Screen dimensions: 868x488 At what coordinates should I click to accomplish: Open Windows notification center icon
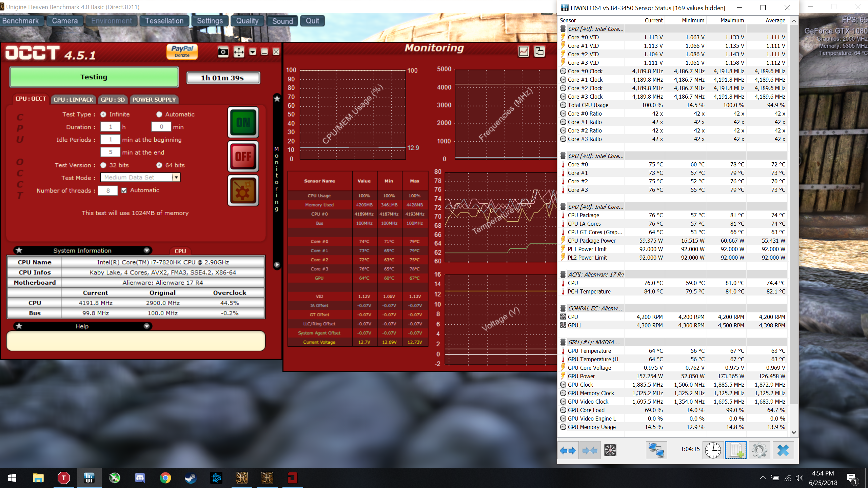tap(852, 478)
